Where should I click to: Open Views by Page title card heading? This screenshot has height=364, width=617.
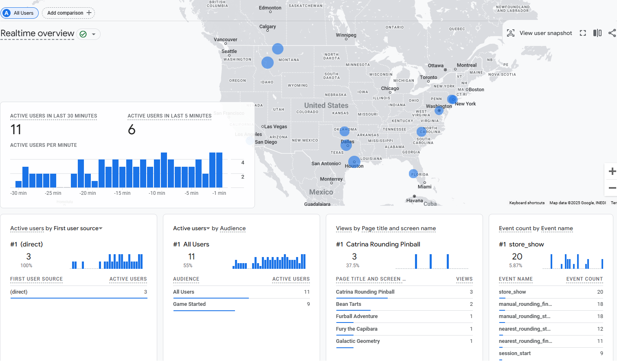(386, 229)
